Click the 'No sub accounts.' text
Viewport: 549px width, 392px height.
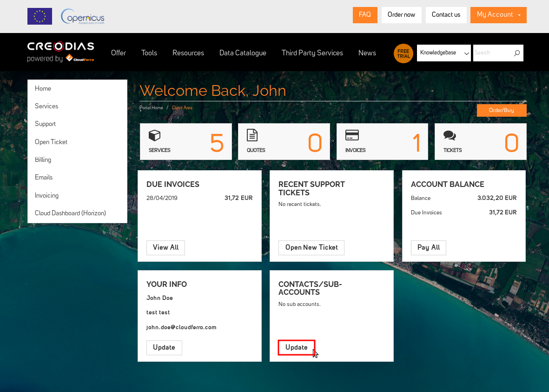(x=299, y=304)
